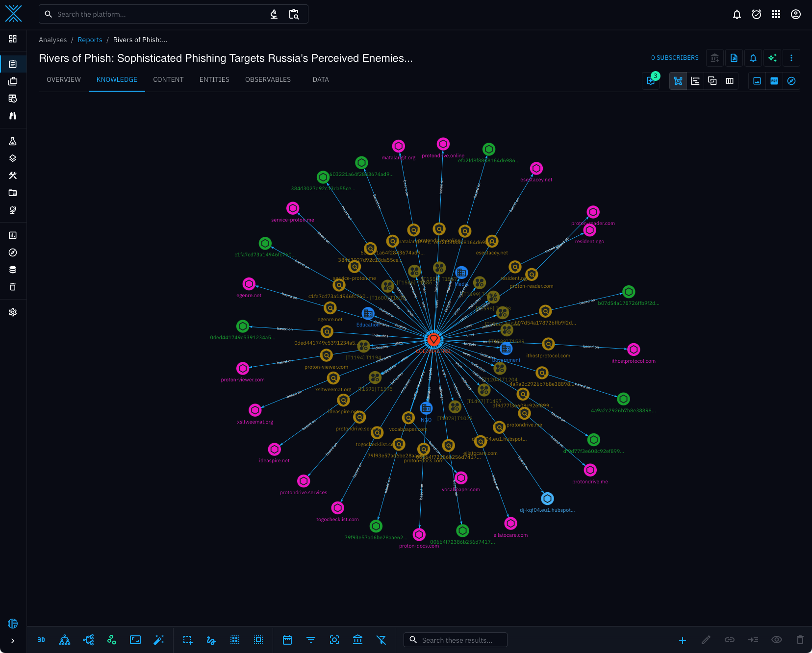Click the bulk search icon in the search bar

point(294,14)
